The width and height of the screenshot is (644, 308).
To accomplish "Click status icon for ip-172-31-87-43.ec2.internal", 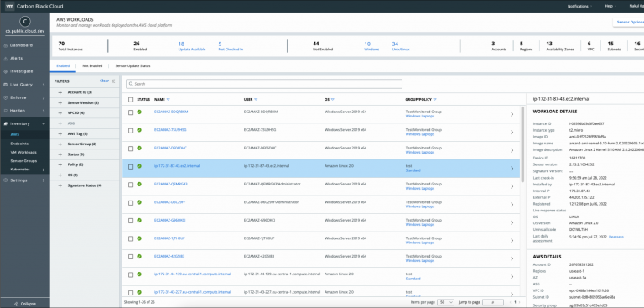I will [x=139, y=166].
